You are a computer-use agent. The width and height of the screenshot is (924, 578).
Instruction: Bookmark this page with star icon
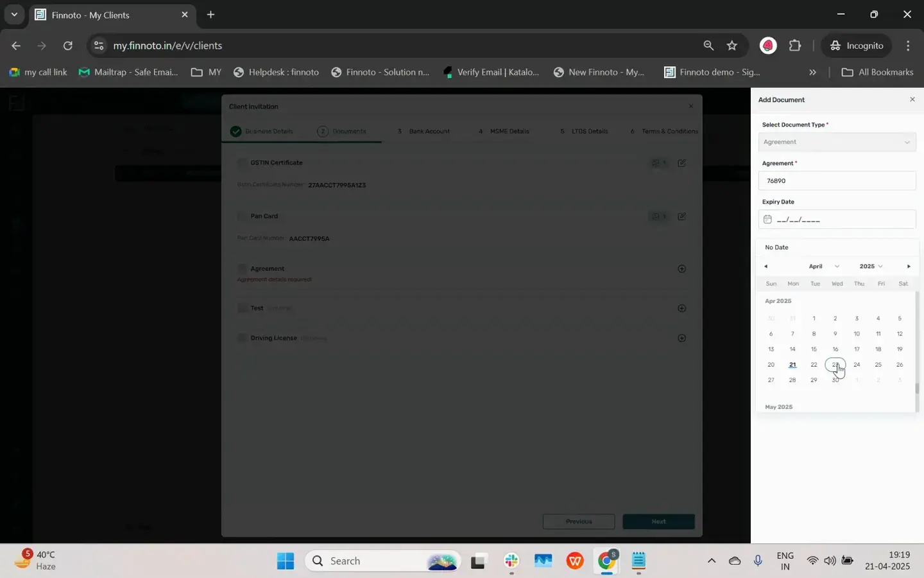tap(732, 46)
